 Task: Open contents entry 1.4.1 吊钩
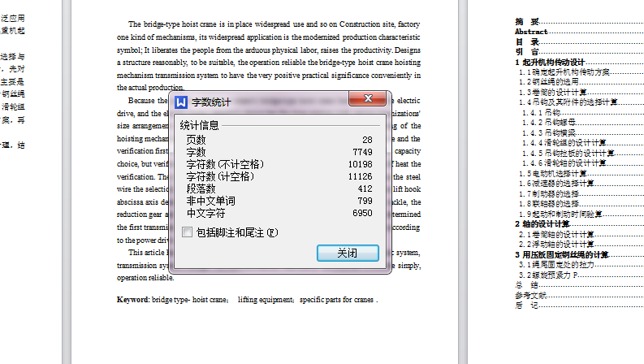(x=583, y=113)
